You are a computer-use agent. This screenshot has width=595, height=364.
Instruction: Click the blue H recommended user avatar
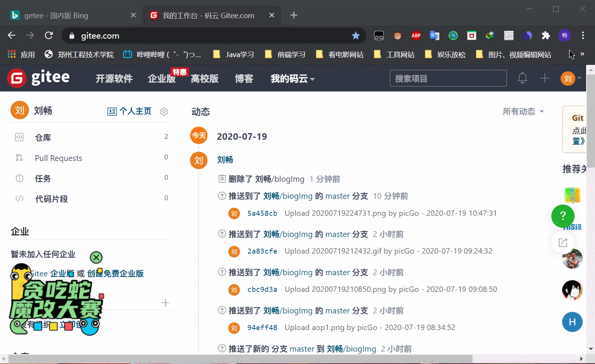click(x=572, y=322)
